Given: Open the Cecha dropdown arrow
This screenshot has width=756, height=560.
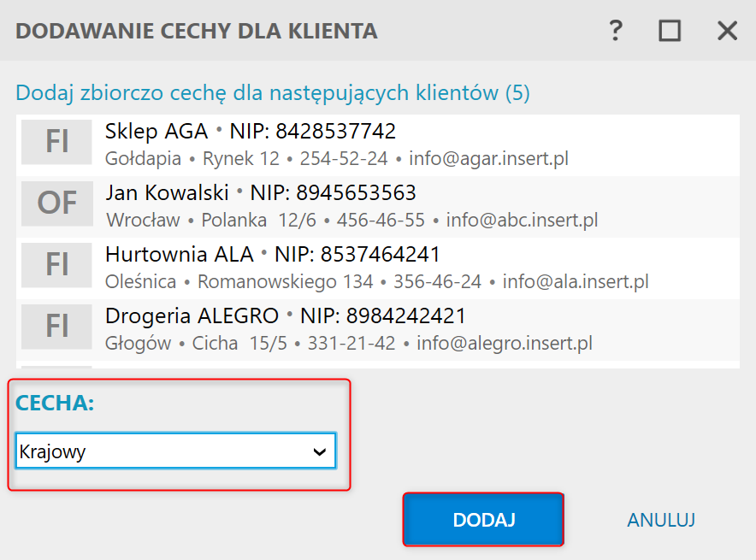Looking at the screenshot, I should click(320, 451).
